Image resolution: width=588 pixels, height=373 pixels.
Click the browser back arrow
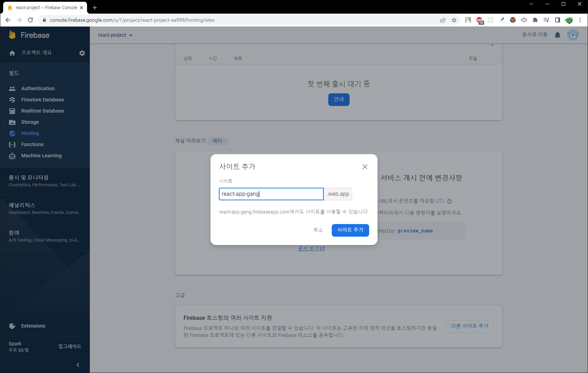coord(8,20)
